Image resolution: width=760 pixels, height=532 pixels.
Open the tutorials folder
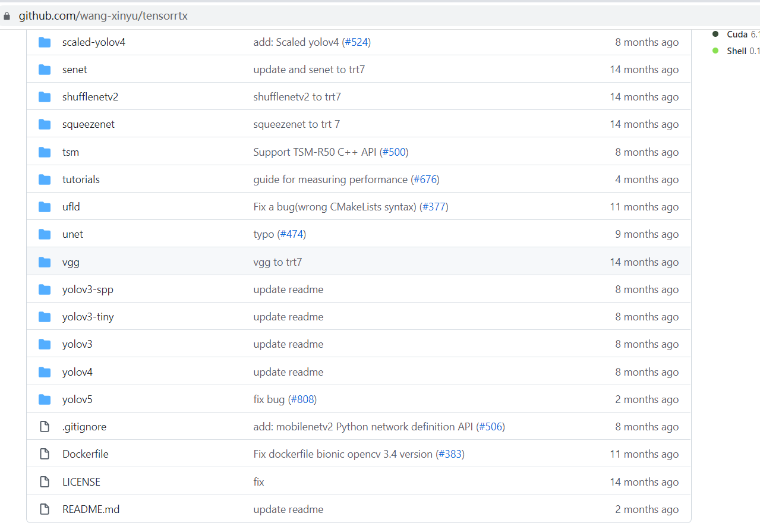click(x=81, y=180)
